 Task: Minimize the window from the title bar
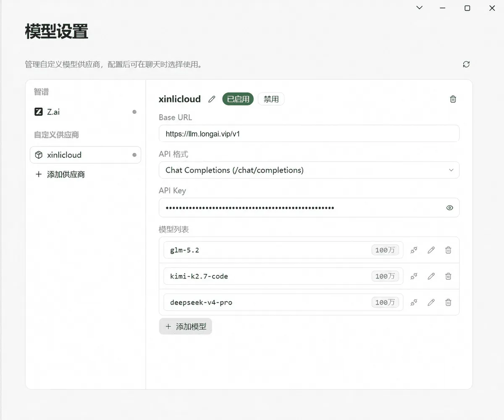443,8
